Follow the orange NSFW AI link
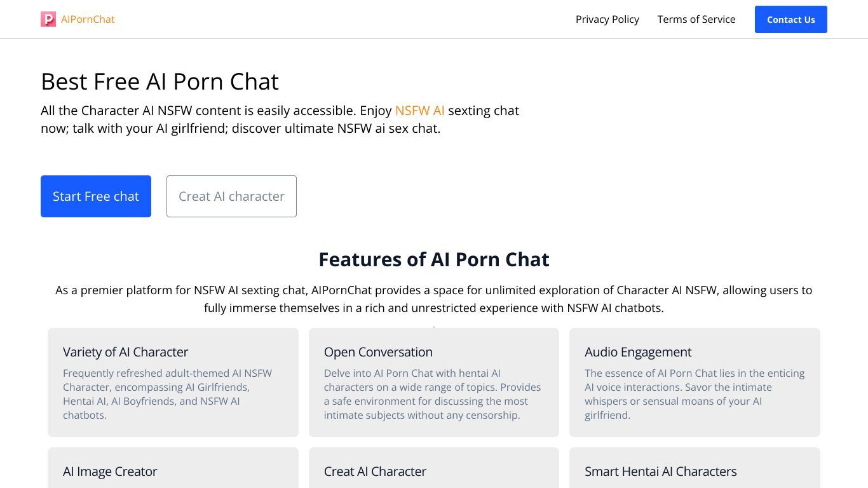The width and height of the screenshot is (868, 488). pyautogui.click(x=420, y=111)
